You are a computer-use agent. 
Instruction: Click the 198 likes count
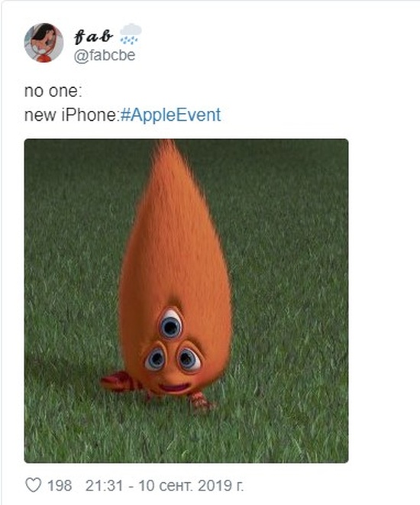coord(60,486)
